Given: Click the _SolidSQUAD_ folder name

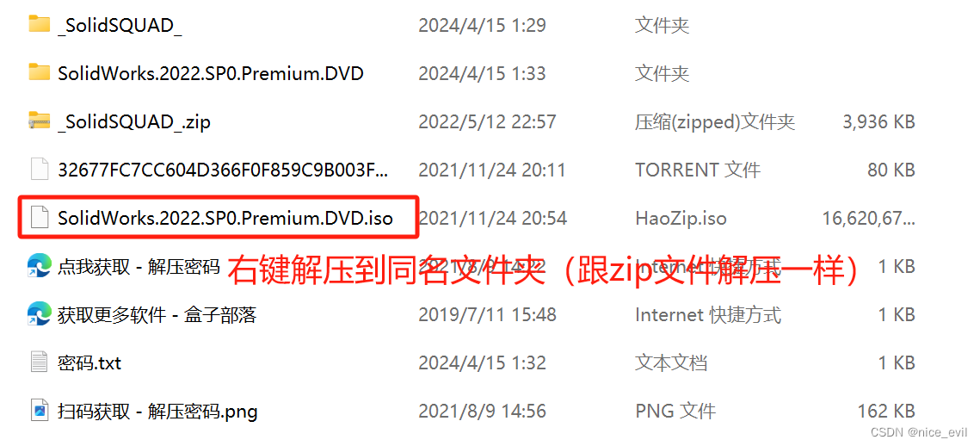Looking at the screenshot, I should tap(120, 25).
